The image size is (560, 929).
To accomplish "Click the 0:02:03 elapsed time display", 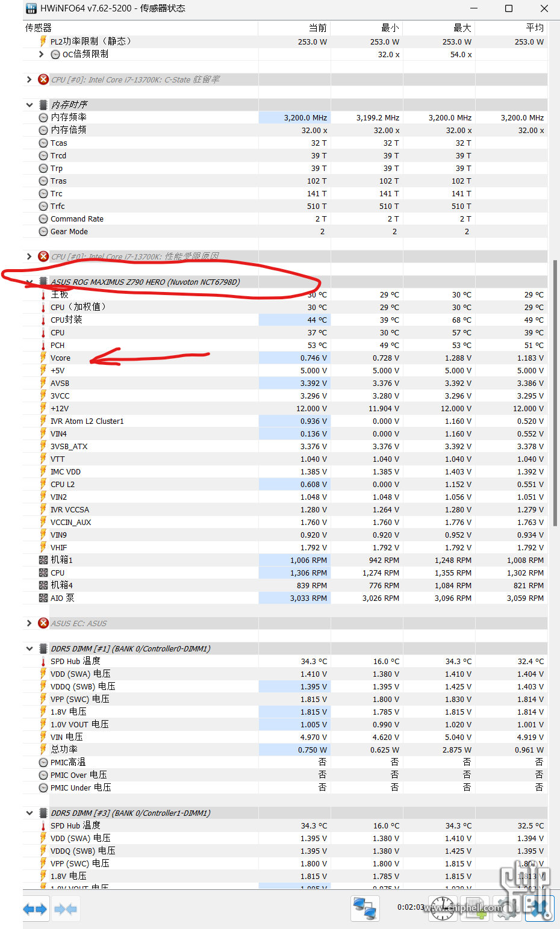I will pyautogui.click(x=411, y=907).
